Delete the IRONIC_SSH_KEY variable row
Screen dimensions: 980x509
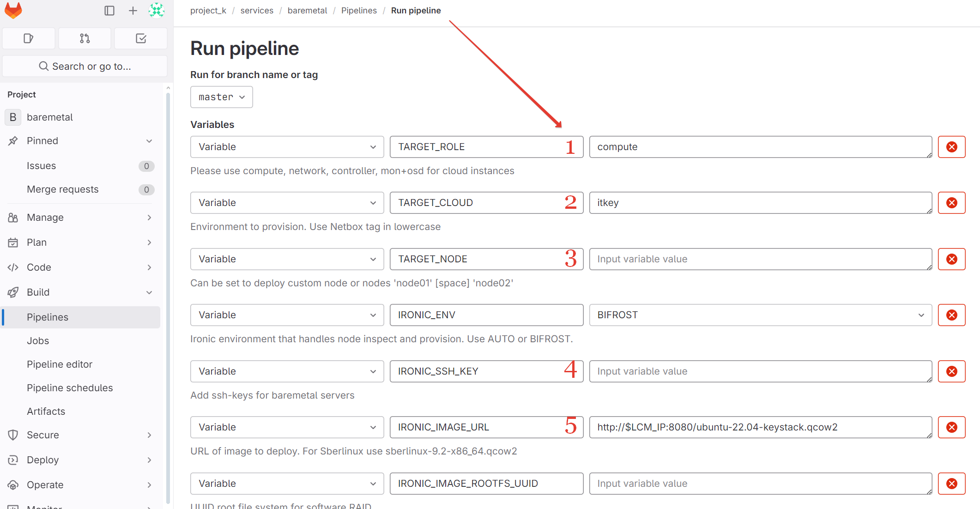pyautogui.click(x=951, y=371)
